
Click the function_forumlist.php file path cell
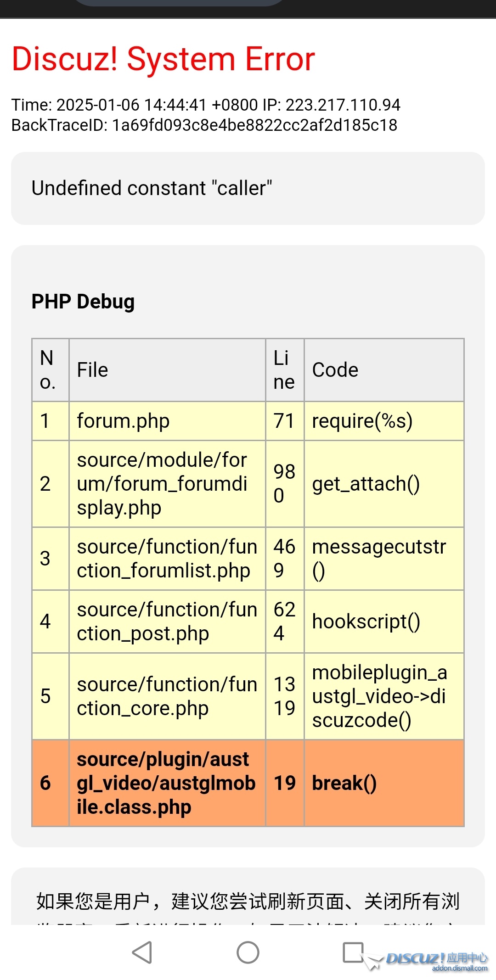166,559
